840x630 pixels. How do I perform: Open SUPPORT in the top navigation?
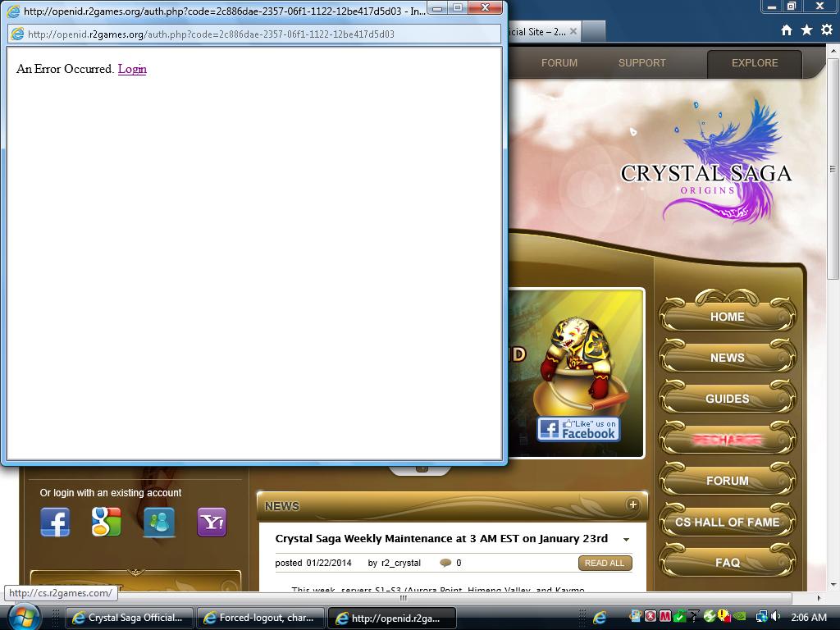[641, 63]
